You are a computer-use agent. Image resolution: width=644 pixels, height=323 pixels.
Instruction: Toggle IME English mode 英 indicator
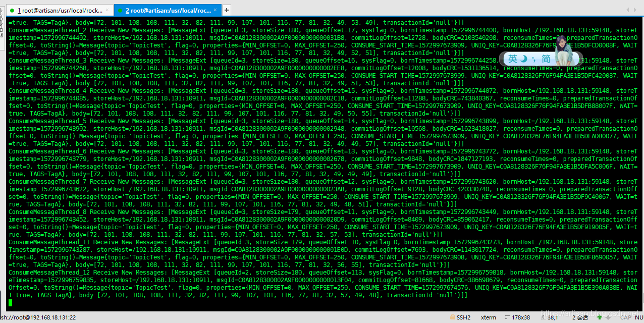tap(513, 59)
